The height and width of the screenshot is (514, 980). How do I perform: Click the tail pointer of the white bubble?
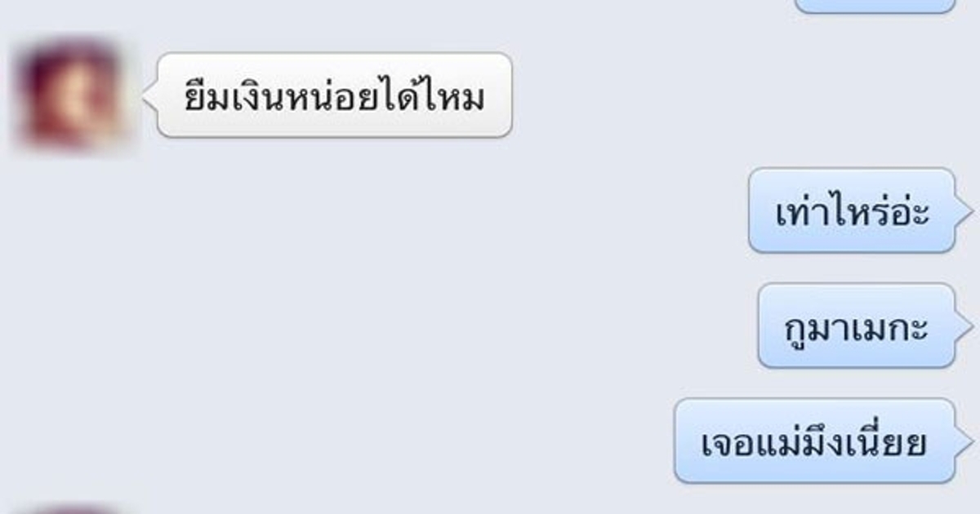point(149,95)
